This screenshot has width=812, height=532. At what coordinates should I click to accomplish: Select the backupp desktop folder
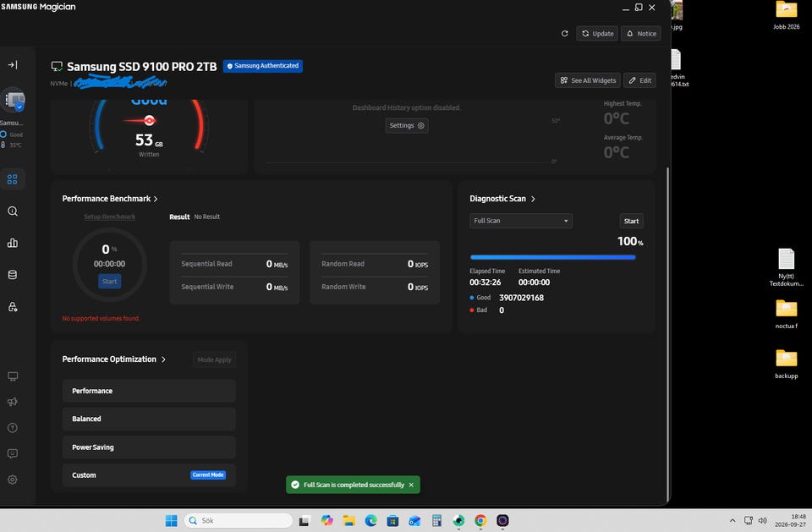tap(786, 365)
